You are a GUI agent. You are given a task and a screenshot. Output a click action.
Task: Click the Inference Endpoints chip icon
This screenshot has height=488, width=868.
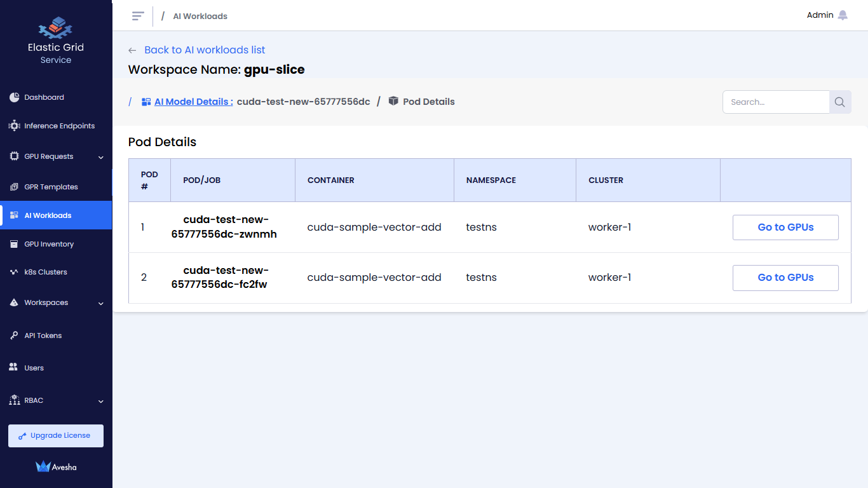coord(15,126)
